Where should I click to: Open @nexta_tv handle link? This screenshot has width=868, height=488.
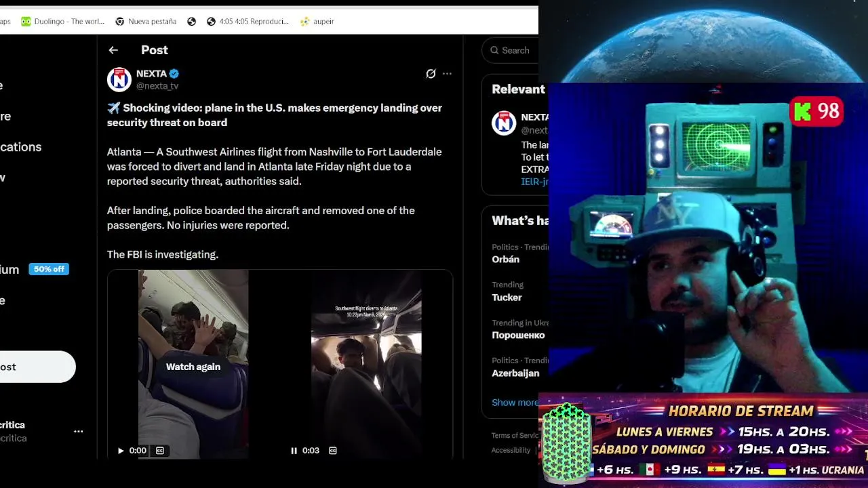157,86
